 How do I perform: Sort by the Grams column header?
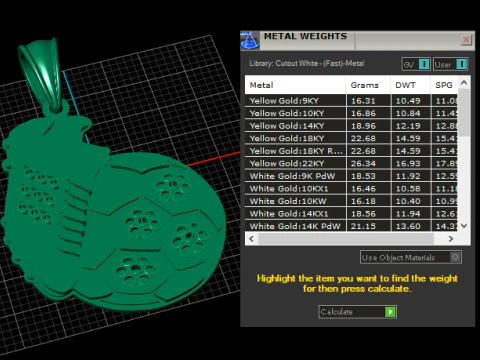(368, 85)
